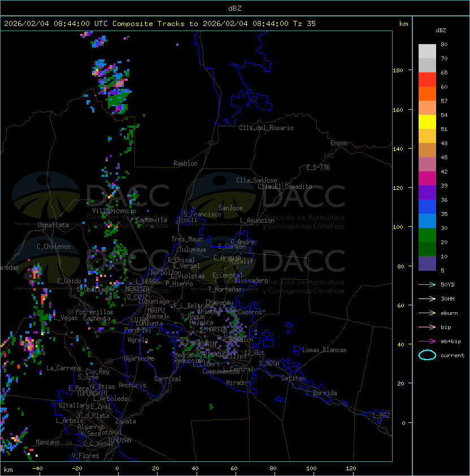Viewport: 470px width, 476px height.
Task: Click the Tres_Mayo label
Action: tap(186, 239)
